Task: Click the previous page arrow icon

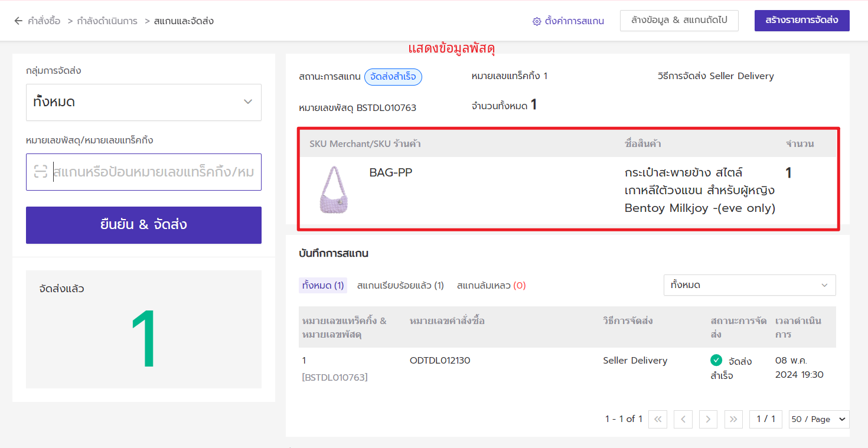Action: 683,419
